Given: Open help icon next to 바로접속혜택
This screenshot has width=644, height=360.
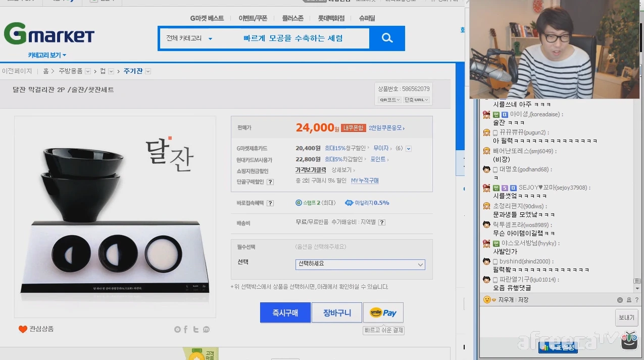Looking at the screenshot, I should (270, 203).
